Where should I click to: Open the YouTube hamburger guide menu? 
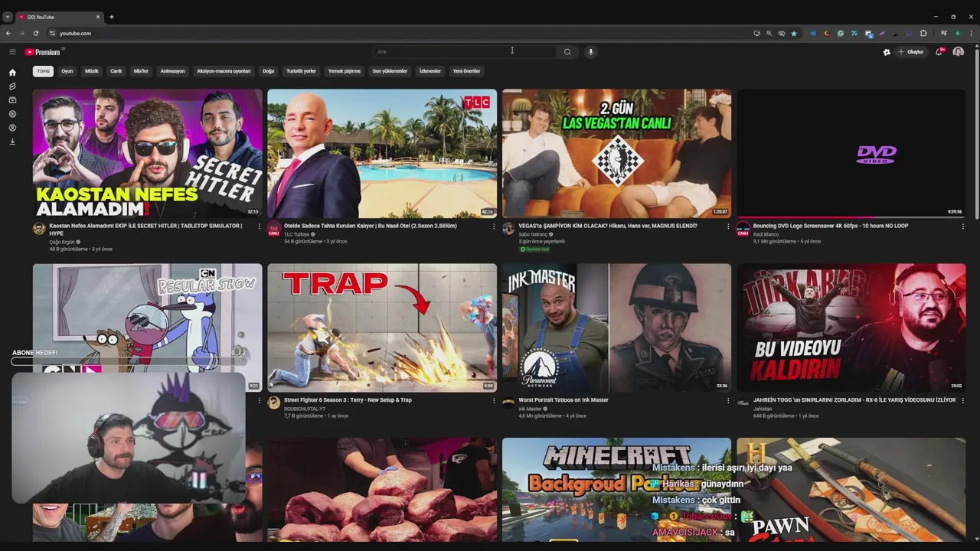(x=12, y=52)
